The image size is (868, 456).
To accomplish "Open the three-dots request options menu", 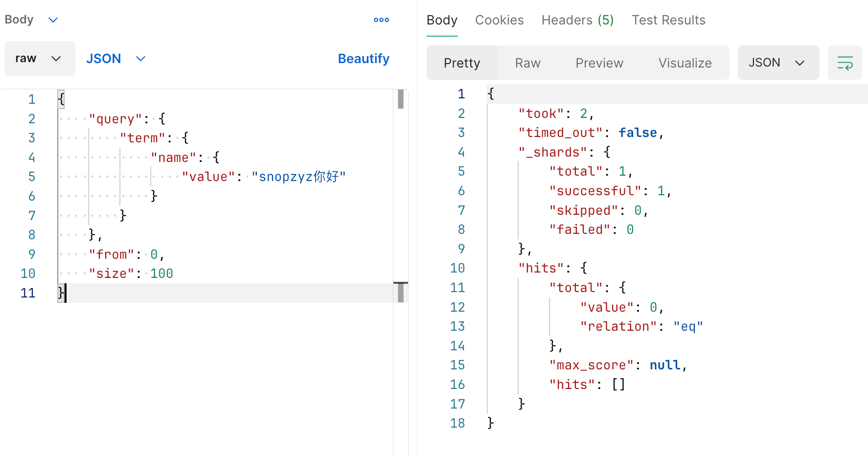I will pyautogui.click(x=381, y=20).
